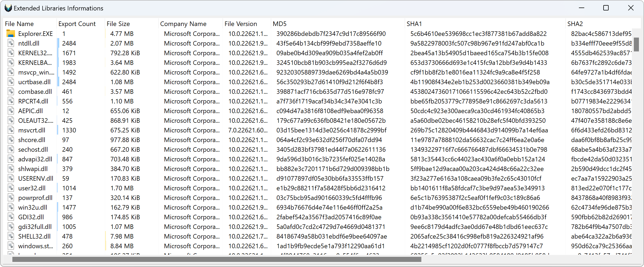Select the AEPIC.dll file name
Screen dimensions: 644x267
[31, 111]
